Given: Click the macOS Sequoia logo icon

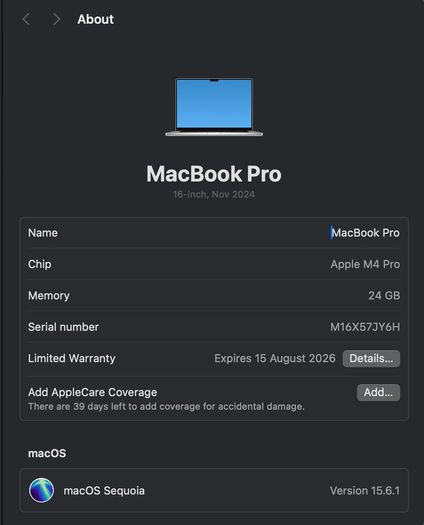Looking at the screenshot, I should (x=41, y=491).
